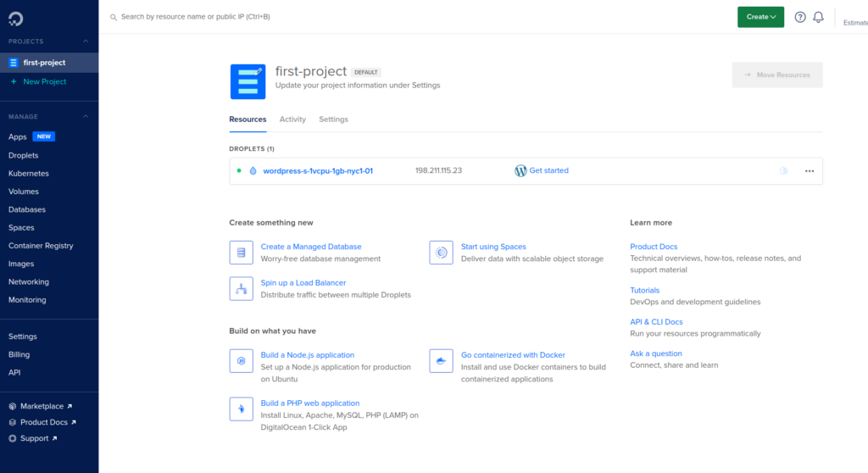Open Spaces in the sidebar

pos(21,228)
